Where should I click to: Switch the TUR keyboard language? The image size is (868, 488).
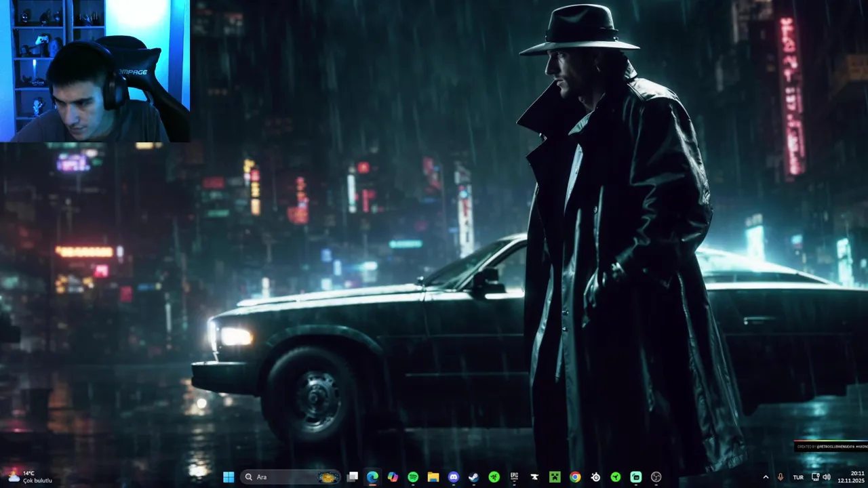click(x=798, y=477)
